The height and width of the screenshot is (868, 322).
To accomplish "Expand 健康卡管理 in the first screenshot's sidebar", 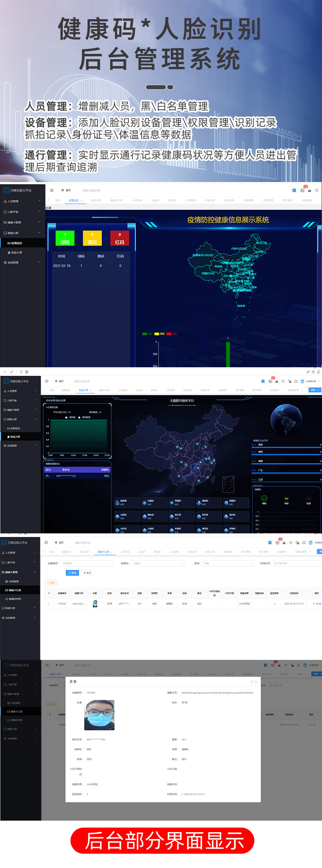I will [x=22, y=222].
